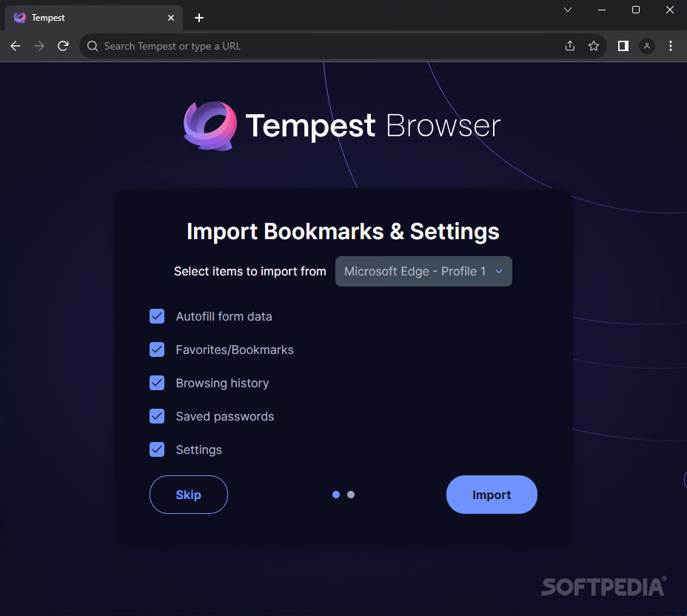This screenshot has width=687, height=616.
Task: Click the Skip button
Action: [x=188, y=495]
